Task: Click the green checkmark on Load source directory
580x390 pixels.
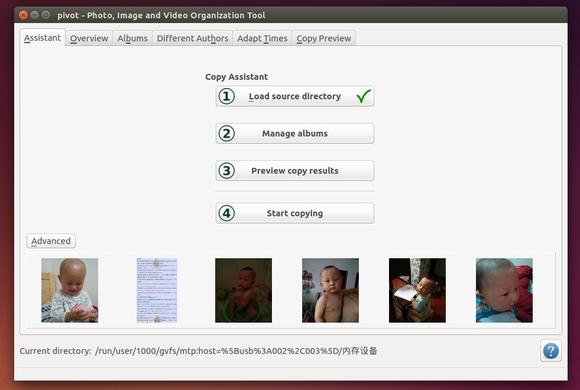Action: (364, 96)
